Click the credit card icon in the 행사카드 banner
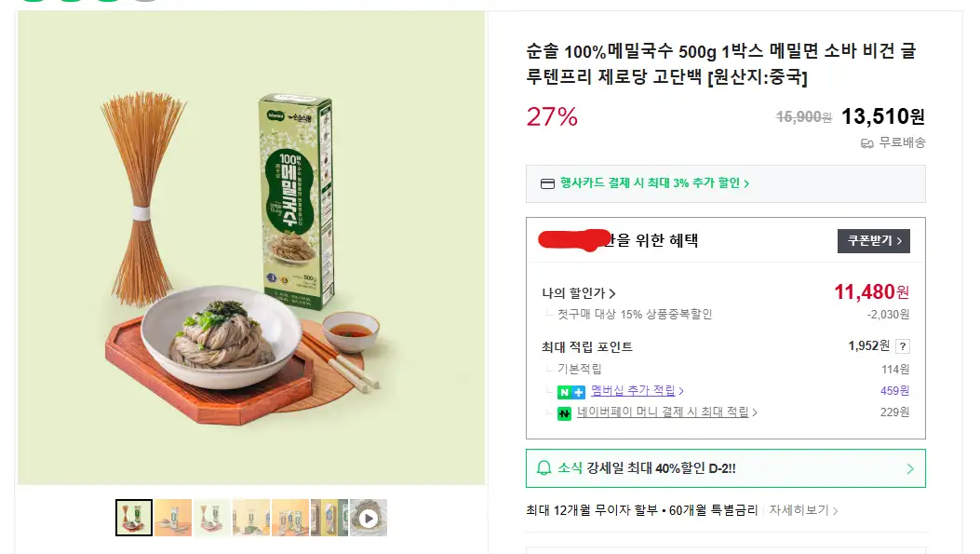Screen dimensions: 980x554 pos(548,183)
